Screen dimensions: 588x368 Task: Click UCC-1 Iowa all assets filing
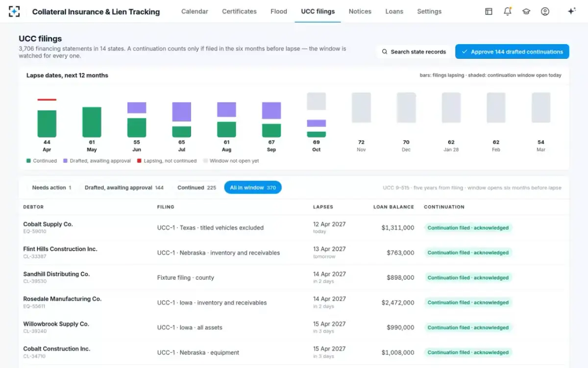[x=190, y=327]
